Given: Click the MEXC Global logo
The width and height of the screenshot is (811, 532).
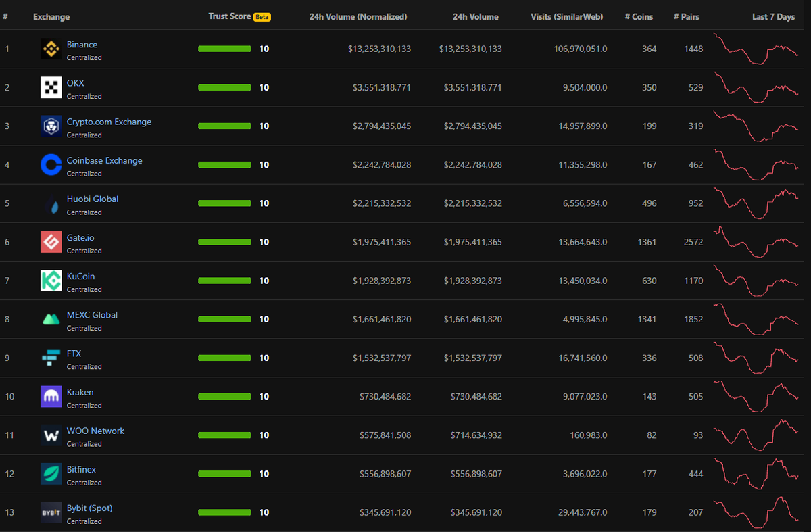Looking at the screenshot, I should (51, 319).
